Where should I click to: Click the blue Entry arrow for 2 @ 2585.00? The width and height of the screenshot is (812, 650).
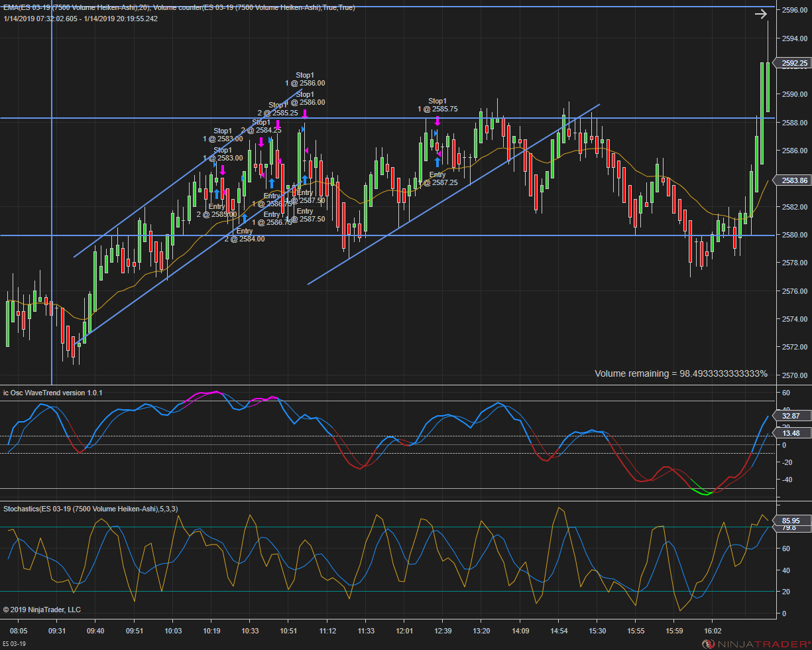(217, 194)
